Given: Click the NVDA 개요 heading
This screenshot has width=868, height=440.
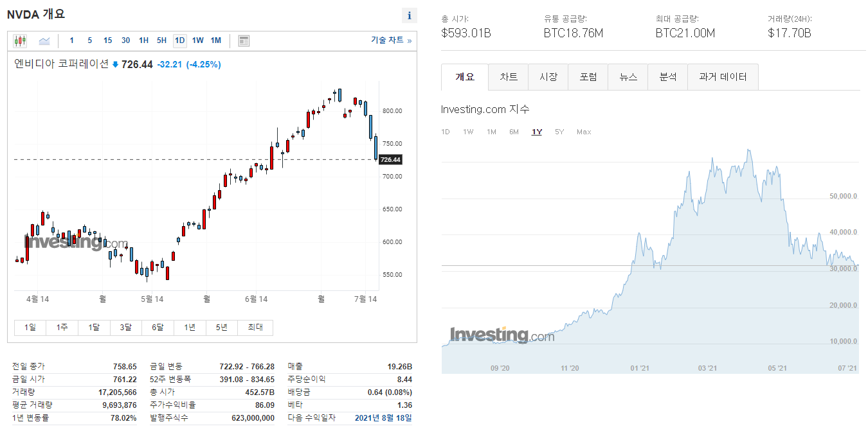Looking at the screenshot, I should [x=36, y=14].
